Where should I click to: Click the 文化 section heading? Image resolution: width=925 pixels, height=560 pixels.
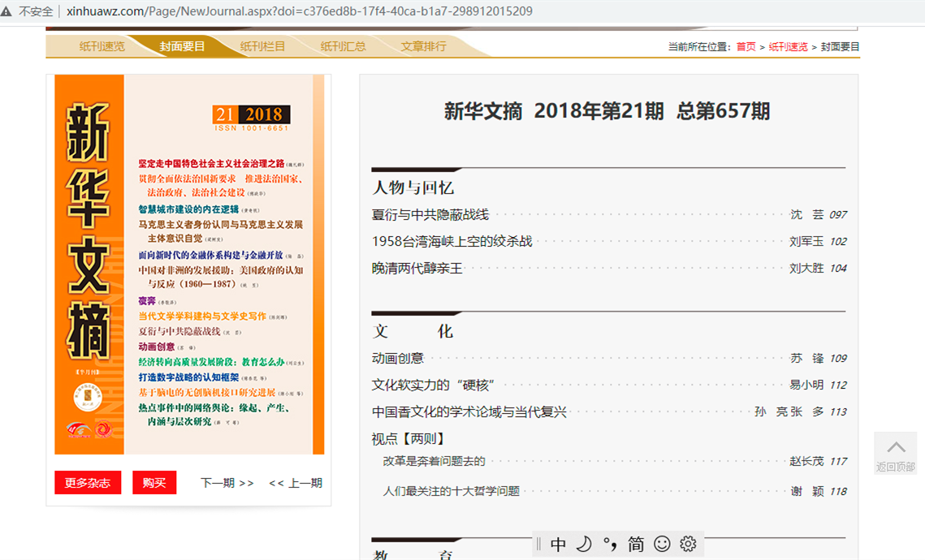point(413,331)
